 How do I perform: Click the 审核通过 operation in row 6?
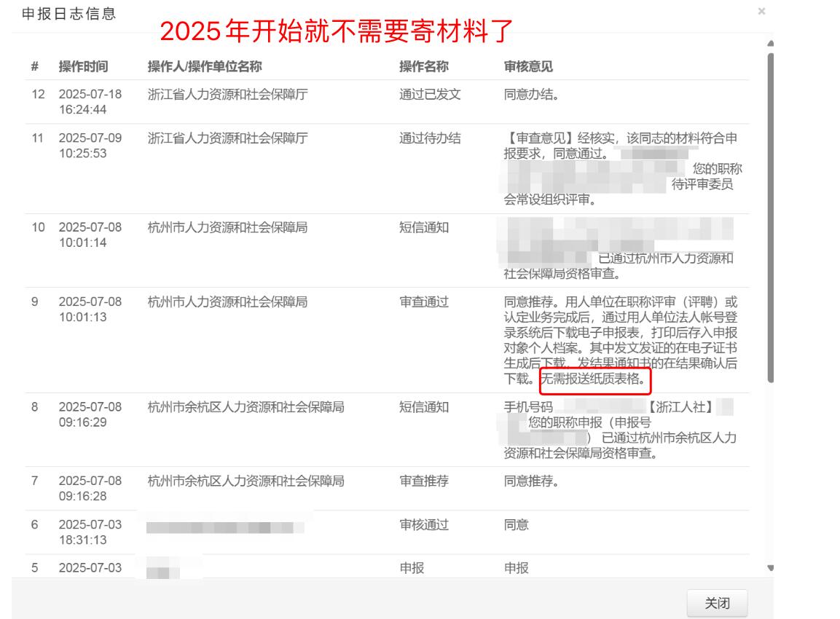[x=423, y=525]
